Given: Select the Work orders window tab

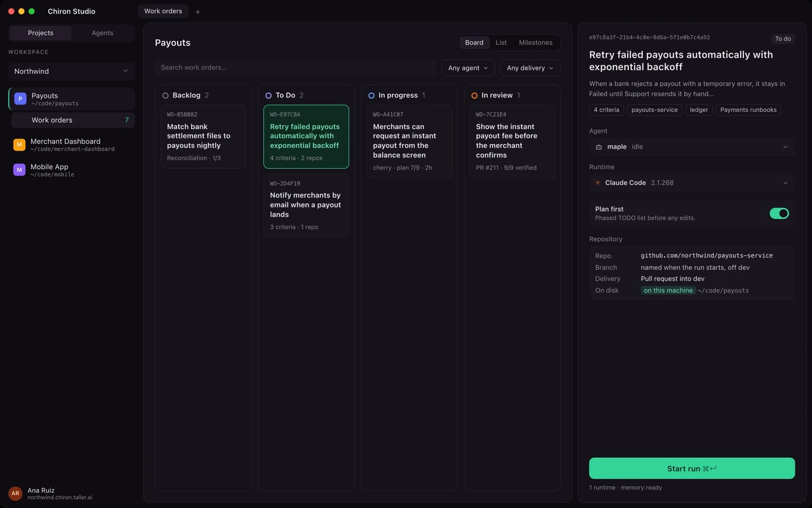Looking at the screenshot, I should [163, 11].
